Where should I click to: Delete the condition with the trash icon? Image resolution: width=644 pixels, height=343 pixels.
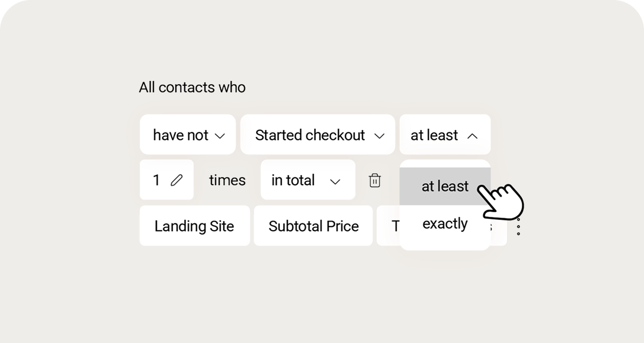(x=375, y=180)
